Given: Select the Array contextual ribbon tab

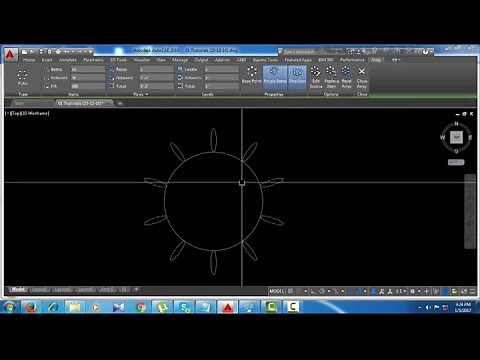Looking at the screenshot, I should [376, 60].
